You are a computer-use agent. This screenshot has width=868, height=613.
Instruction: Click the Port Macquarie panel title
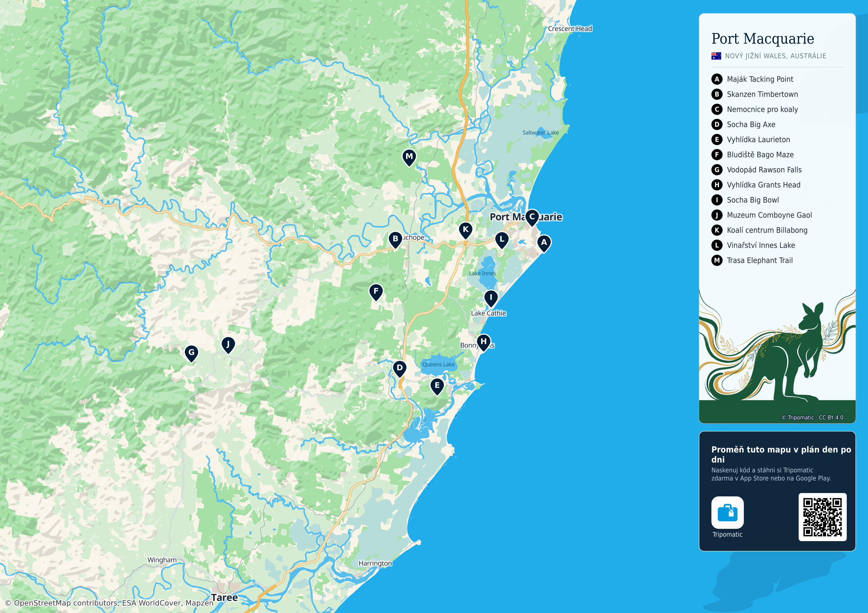(763, 39)
